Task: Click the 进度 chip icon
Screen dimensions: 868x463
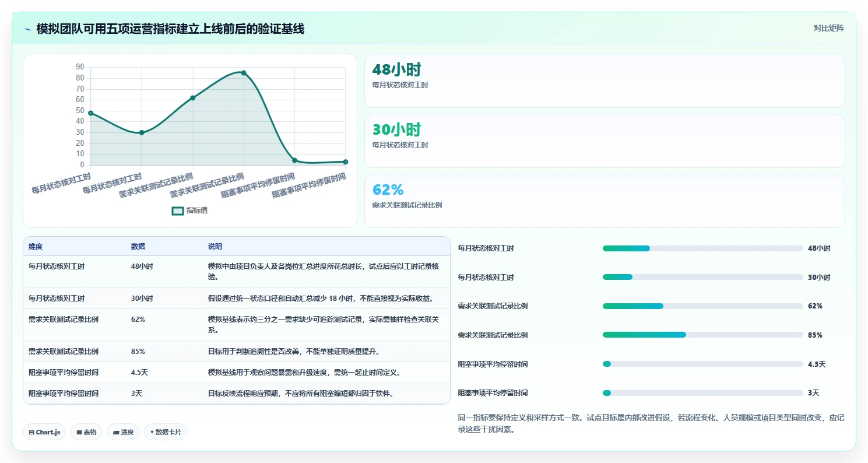Action: tap(115, 432)
